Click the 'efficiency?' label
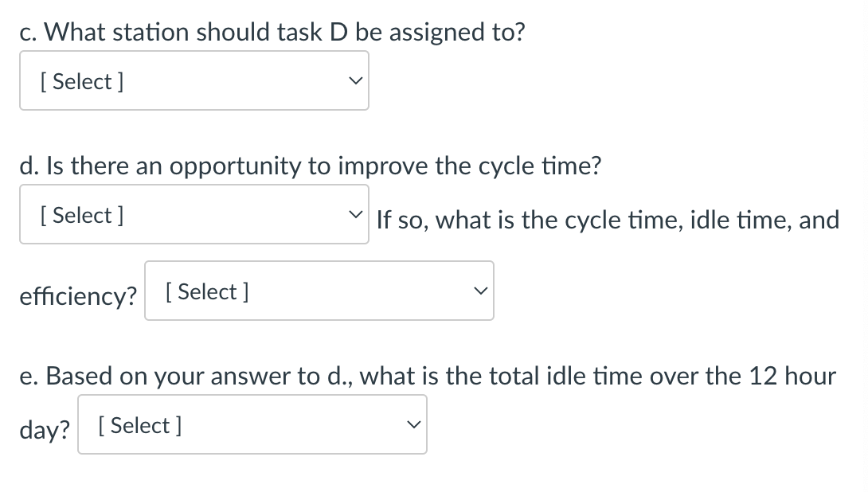Image resolution: width=868 pixels, height=492 pixels. coord(78,295)
